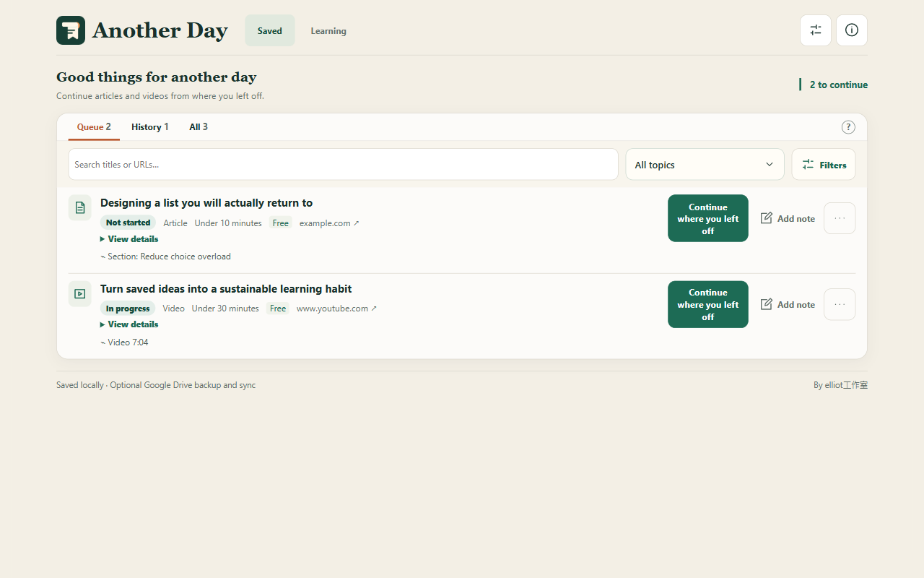
Task: Click the 'Under 10 minutes' label
Action: click(228, 223)
